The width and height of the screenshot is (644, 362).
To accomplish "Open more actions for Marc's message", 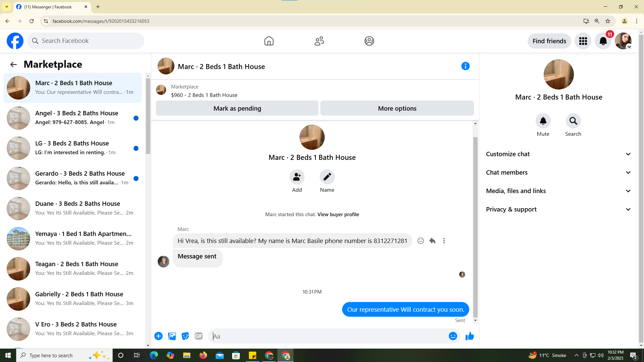I will click(444, 241).
